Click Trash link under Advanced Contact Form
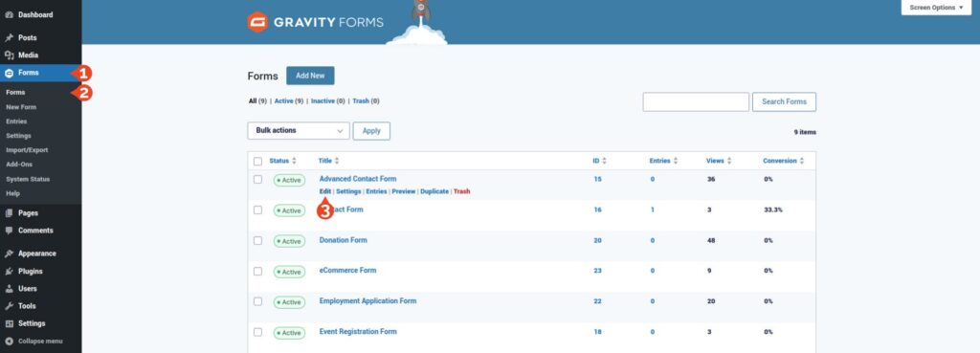Image resolution: width=980 pixels, height=353 pixels. (x=462, y=191)
